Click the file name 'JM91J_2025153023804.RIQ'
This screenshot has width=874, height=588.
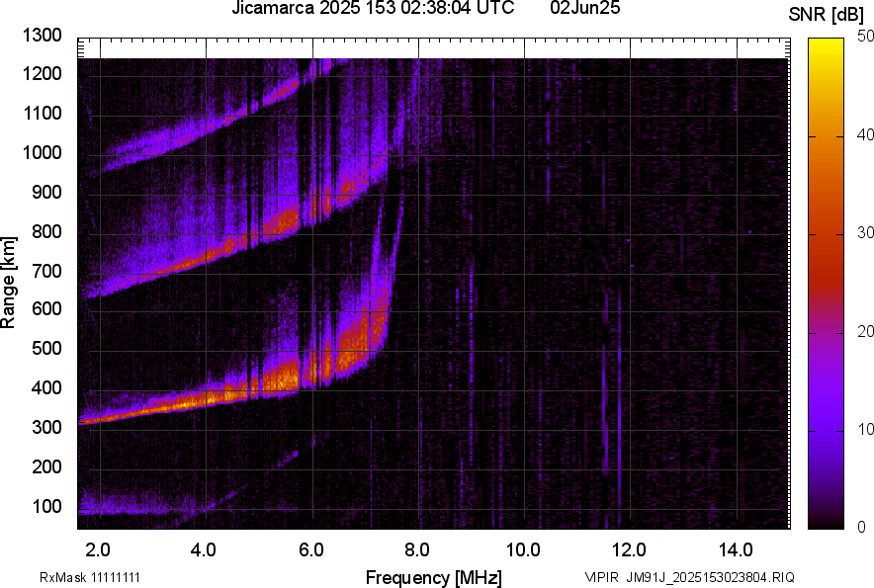pyautogui.click(x=710, y=577)
